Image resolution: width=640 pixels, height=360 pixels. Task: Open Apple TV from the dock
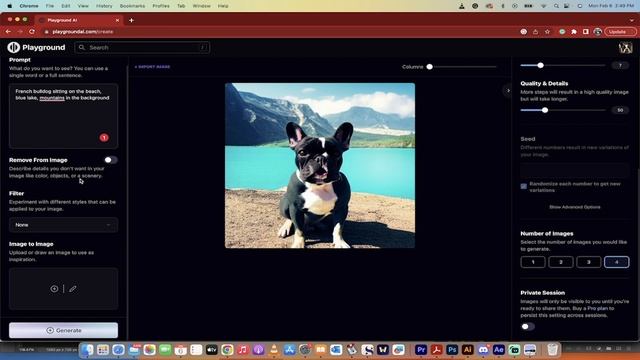(x=211, y=350)
